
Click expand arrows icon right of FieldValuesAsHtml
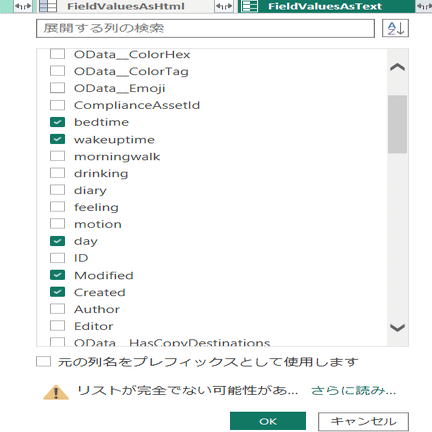tap(224, 6)
